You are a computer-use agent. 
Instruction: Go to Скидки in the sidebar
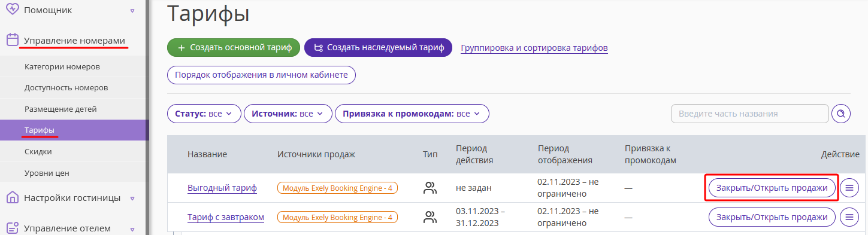coord(38,151)
